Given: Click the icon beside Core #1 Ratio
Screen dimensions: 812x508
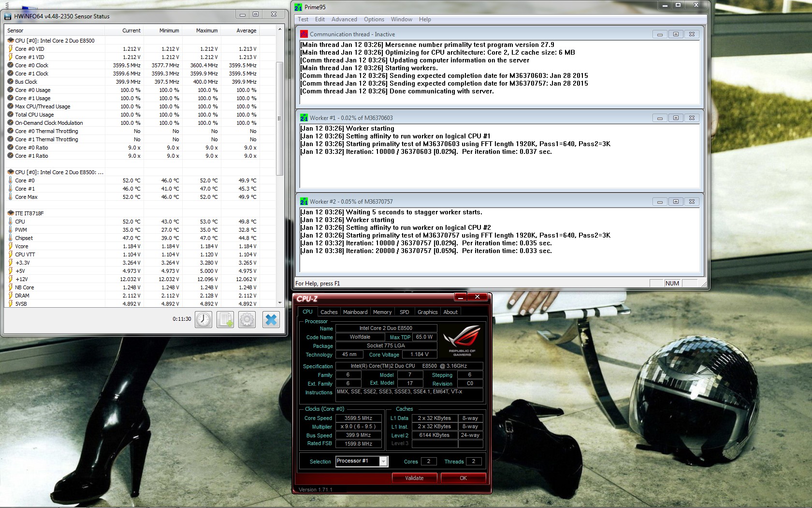Looking at the screenshot, I should click(10, 156).
